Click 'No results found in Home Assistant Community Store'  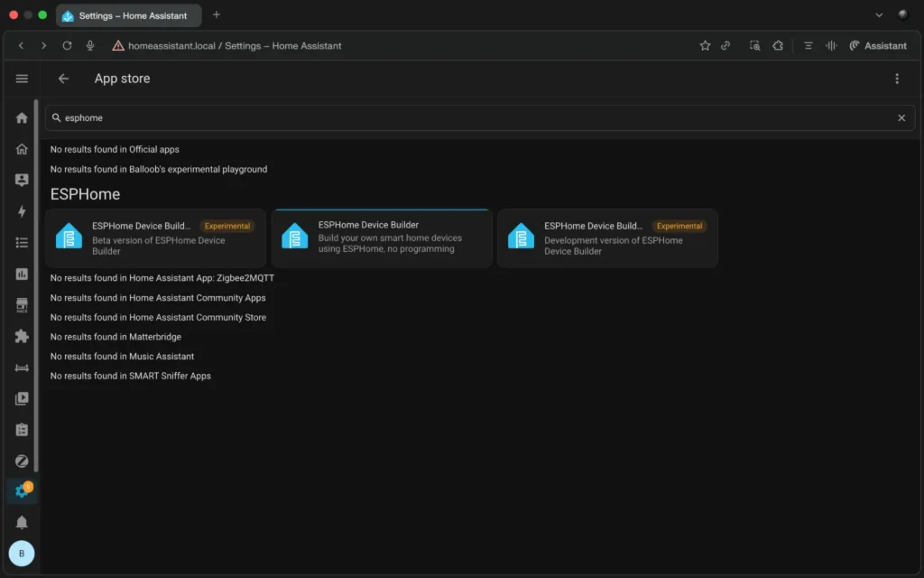[158, 317]
